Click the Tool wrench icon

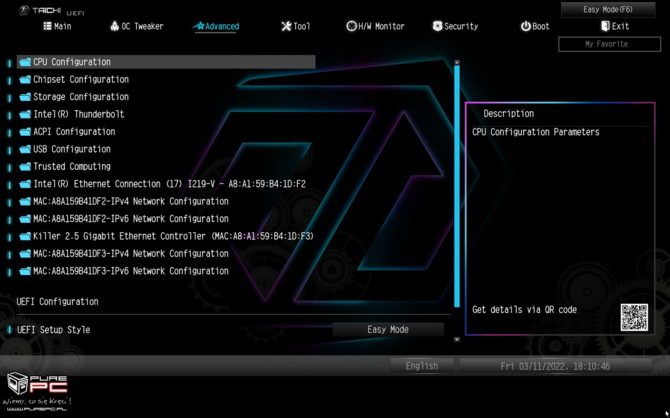pyautogui.click(x=286, y=26)
